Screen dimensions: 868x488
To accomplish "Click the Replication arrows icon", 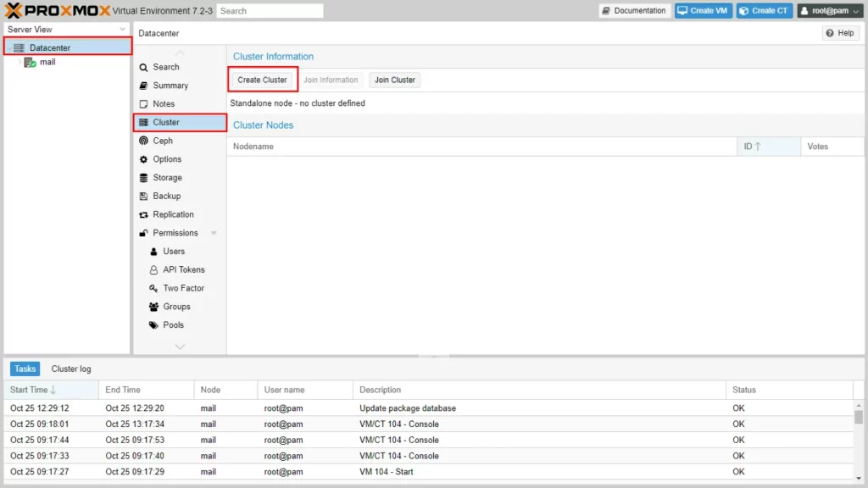I will (144, 214).
